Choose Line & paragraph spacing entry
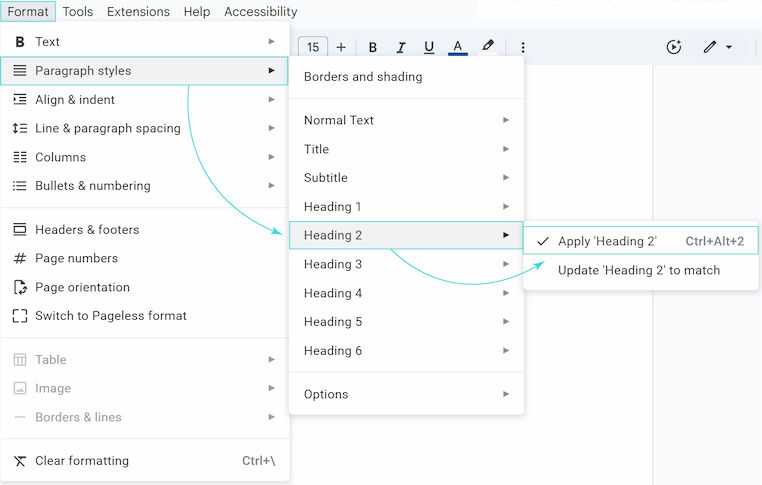762x485 pixels. [x=145, y=128]
